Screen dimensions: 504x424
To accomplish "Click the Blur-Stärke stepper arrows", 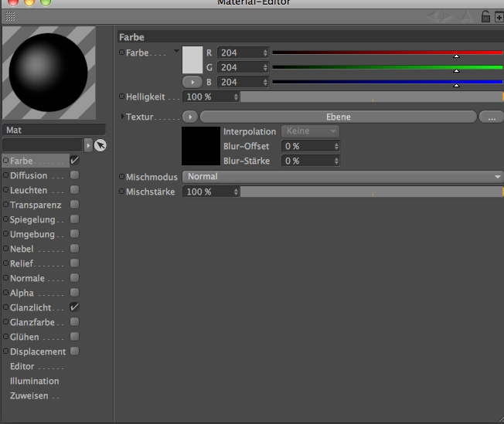I will click(x=336, y=161).
